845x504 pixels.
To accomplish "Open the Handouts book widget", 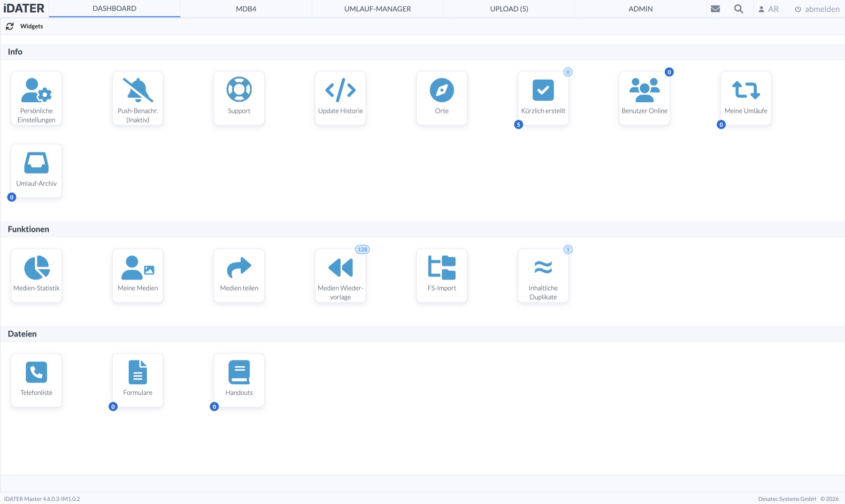I will pyautogui.click(x=239, y=380).
